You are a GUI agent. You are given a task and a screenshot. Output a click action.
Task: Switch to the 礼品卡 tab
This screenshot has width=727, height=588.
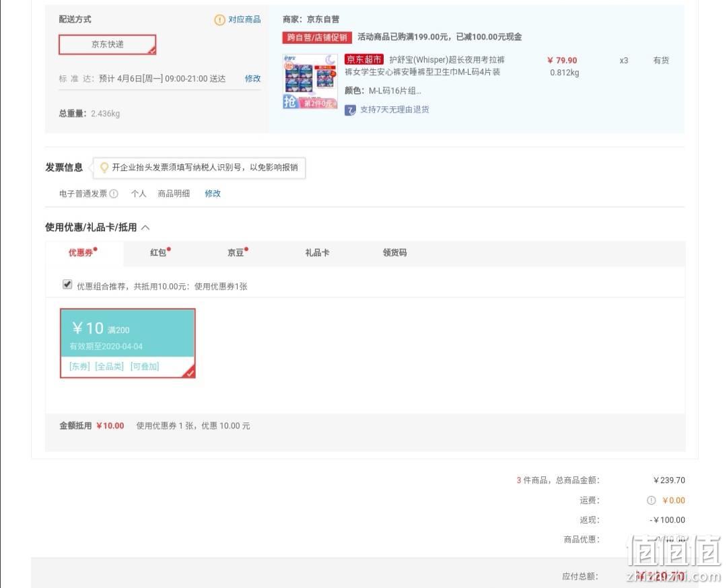(x=317, y=252)
